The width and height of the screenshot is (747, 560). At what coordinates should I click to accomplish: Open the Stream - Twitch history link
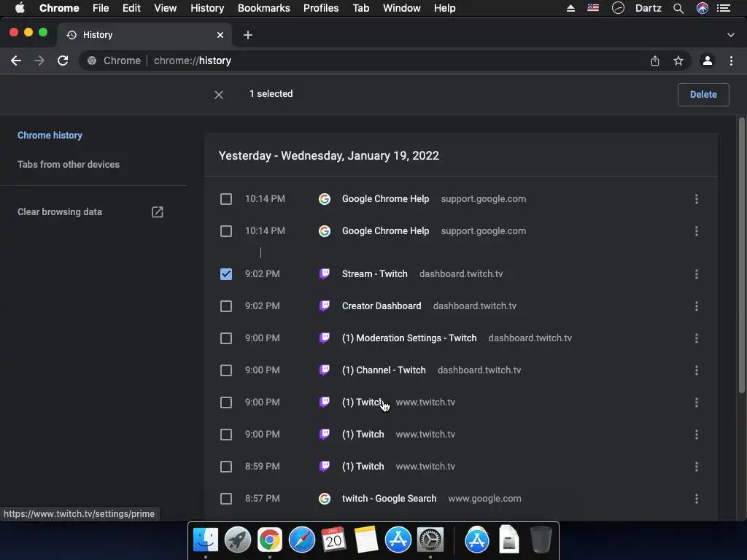(374, 274)
